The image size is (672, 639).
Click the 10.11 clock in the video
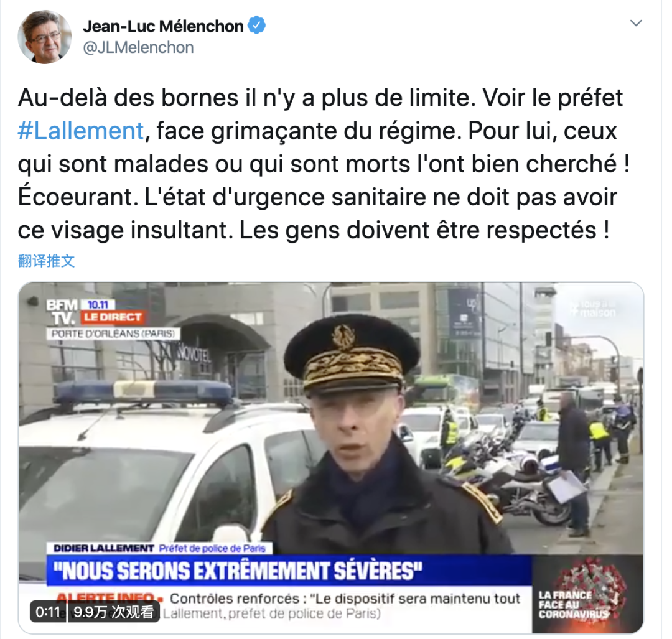click(98, 305)
